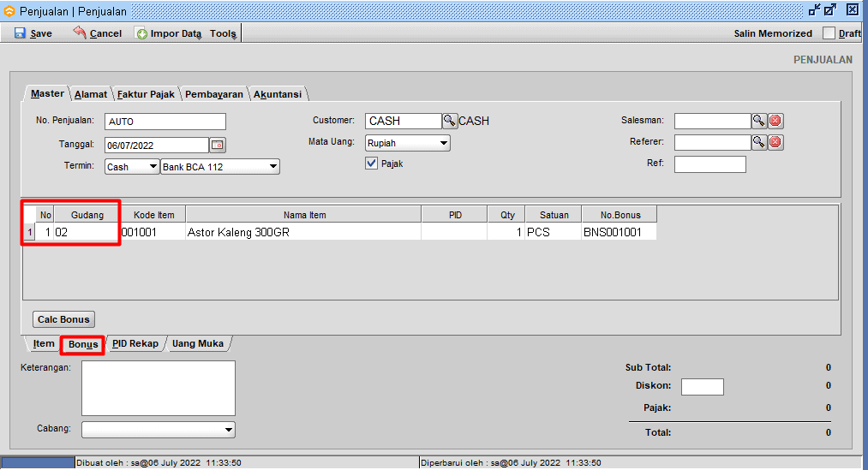Click the Qty column header

tap(507, 215)
